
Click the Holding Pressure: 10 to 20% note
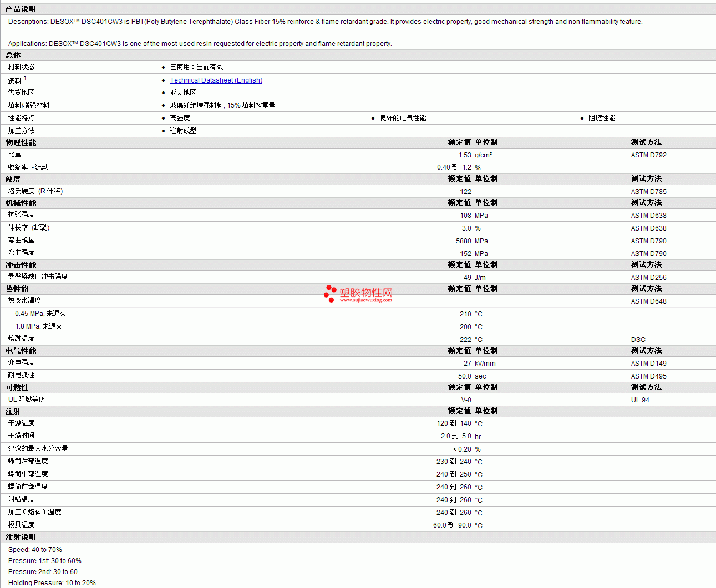coord(52,583)
